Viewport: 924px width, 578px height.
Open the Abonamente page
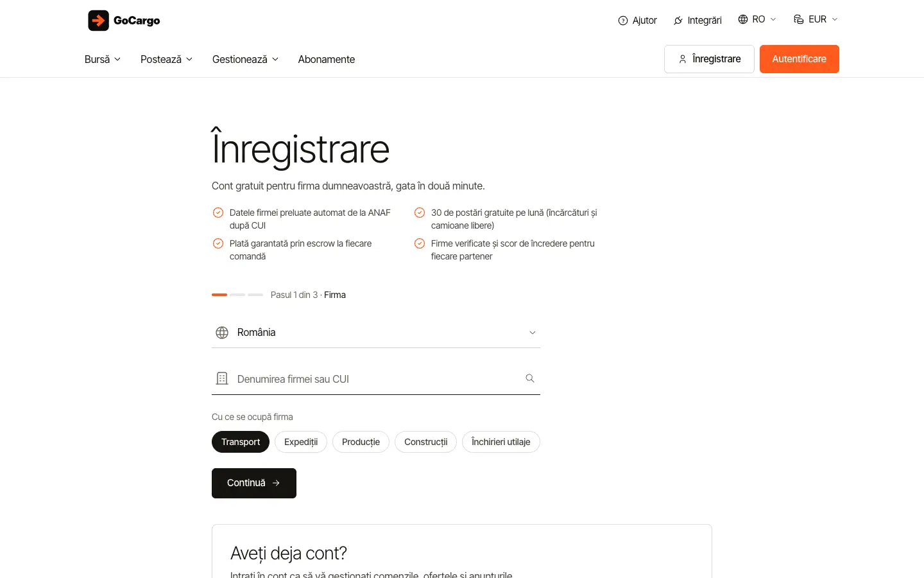click(x=327, y=59)
